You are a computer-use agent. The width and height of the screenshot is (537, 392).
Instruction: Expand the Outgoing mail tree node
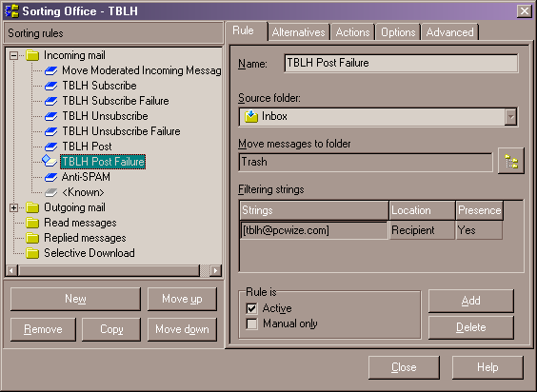(x=13, y=207)
